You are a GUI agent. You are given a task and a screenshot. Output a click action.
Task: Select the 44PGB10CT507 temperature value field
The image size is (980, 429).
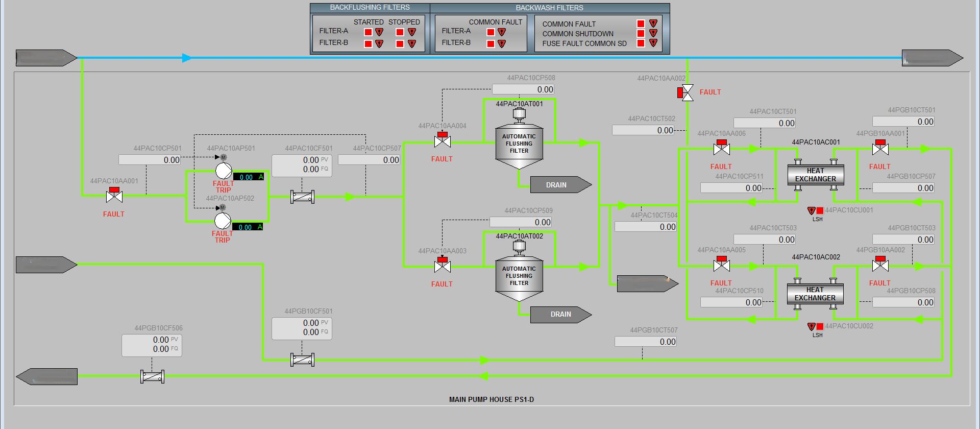(x=646, y=342)
